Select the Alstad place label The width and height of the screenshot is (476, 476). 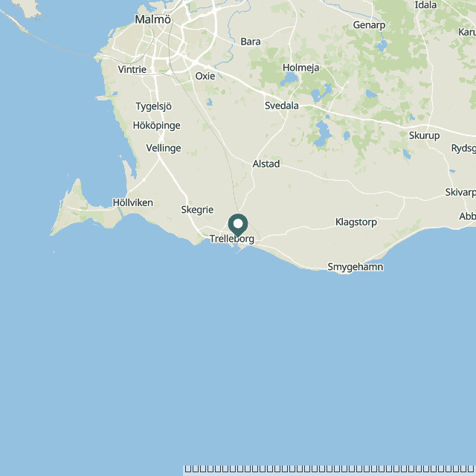click(x=266, y=164)
